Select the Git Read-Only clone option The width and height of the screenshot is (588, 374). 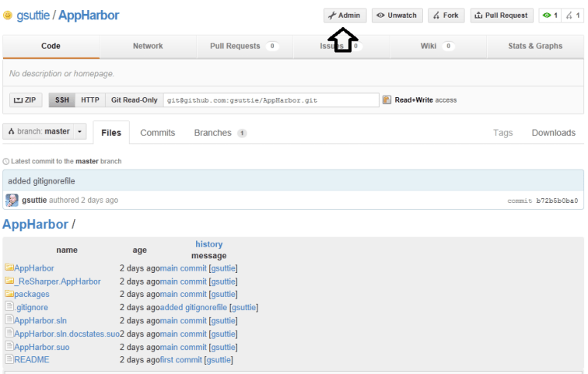point(135,100)
